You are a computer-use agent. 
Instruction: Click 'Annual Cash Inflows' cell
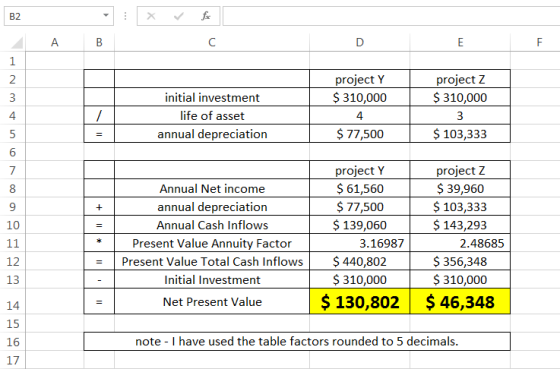(212, 225)
